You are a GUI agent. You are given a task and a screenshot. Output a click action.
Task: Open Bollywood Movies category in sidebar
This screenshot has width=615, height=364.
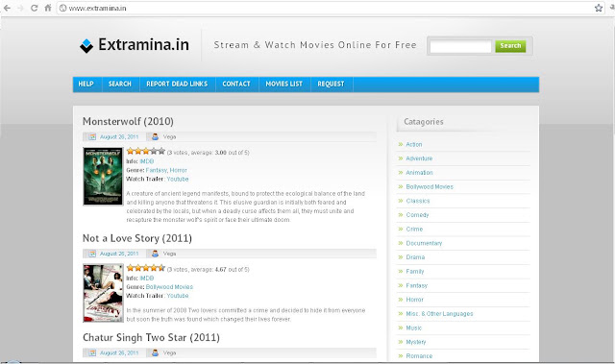430,187
